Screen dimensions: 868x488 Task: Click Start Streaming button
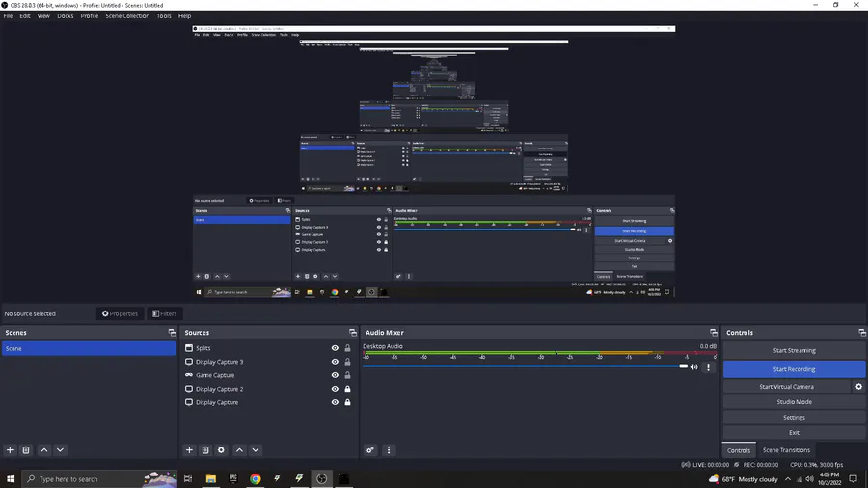[x=794, y=350]
